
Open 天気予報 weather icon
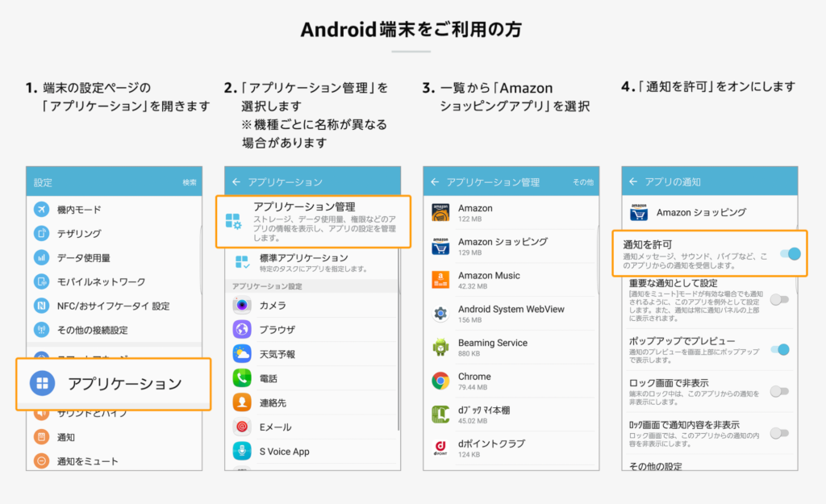pyautogui.click(x=242, y=353)
